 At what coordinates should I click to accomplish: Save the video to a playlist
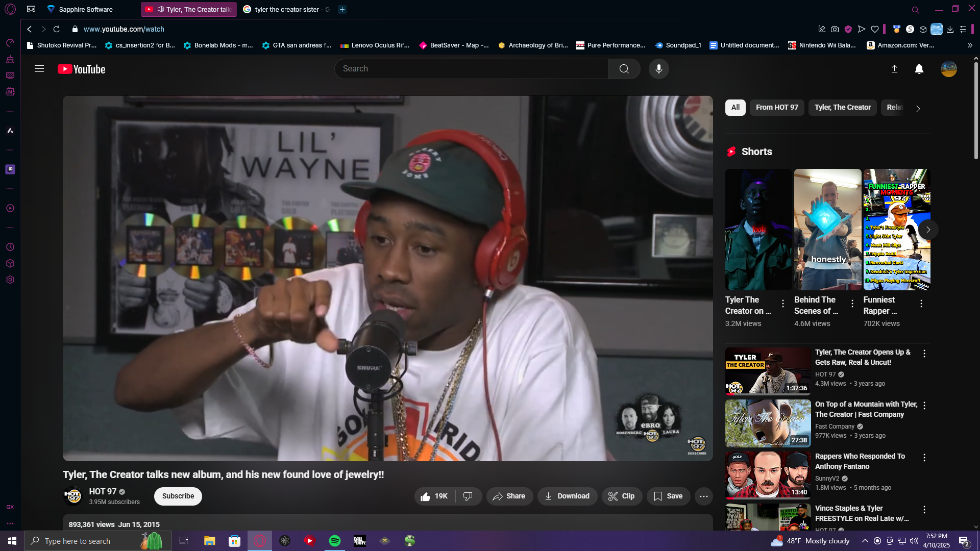coord(668,496)
